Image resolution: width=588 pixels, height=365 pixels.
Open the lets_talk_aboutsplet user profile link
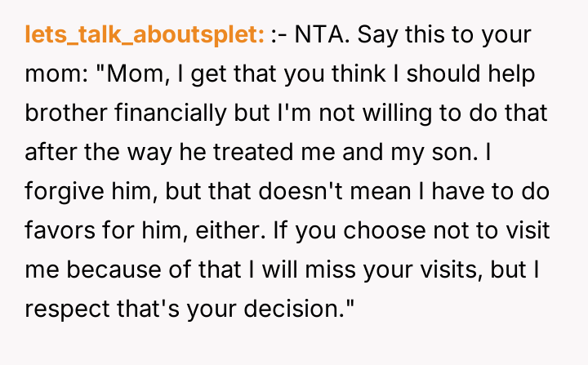tap(145, 35)
